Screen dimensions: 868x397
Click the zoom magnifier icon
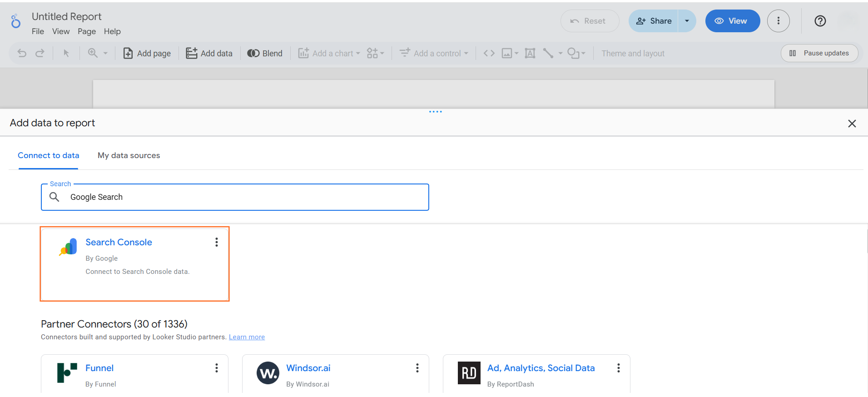point(93,53)
